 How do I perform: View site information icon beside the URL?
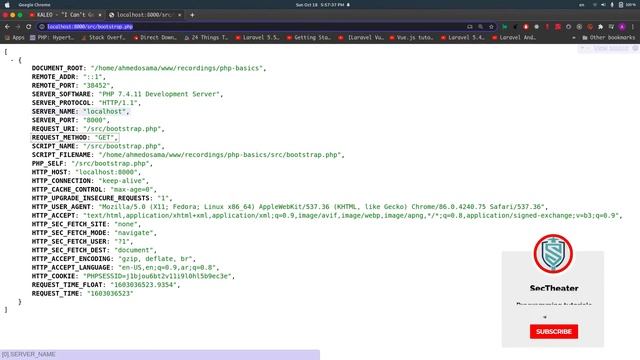coord(42,27)
